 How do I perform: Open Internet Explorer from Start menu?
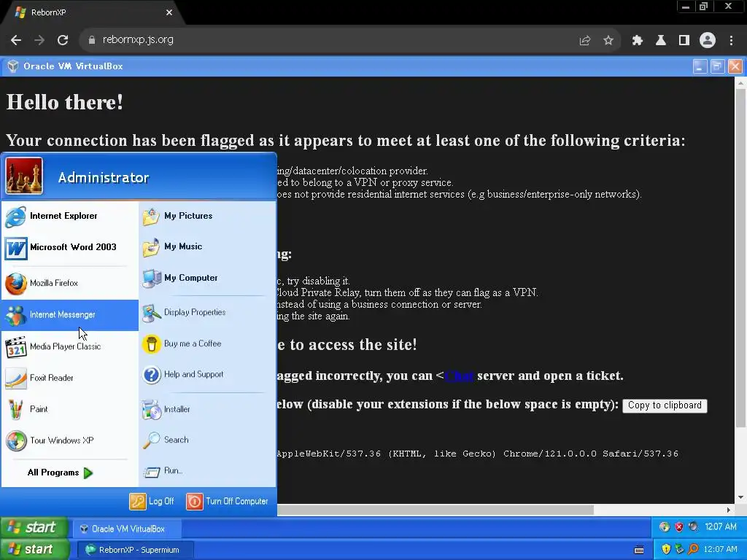69,217
